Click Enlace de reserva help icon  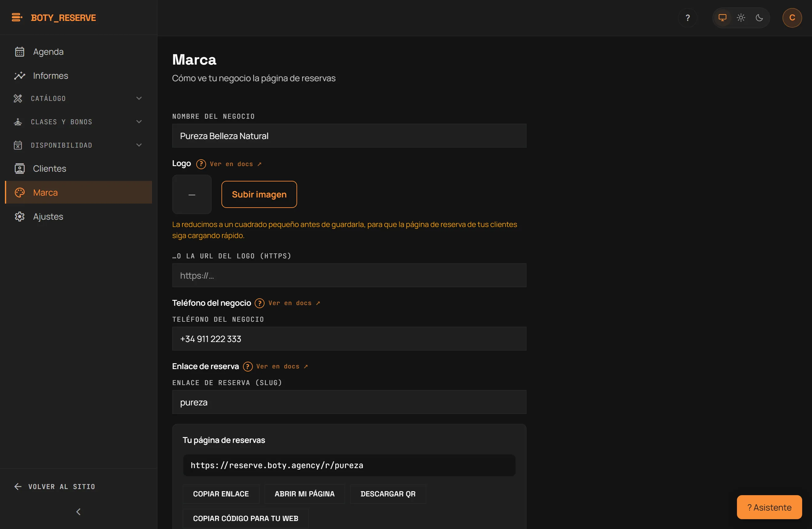pyautogui.click(x=247, y=367)
